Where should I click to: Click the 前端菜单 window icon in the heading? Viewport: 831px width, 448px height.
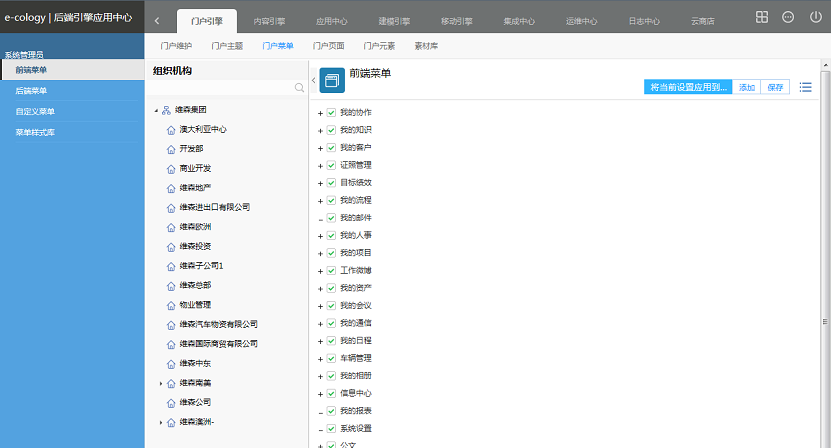click(332, 80)
